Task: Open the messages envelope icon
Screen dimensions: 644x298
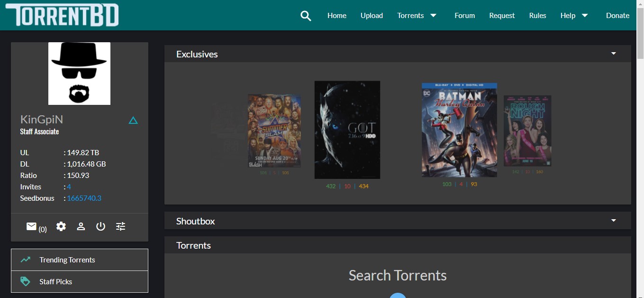Action: coord(32,227)
